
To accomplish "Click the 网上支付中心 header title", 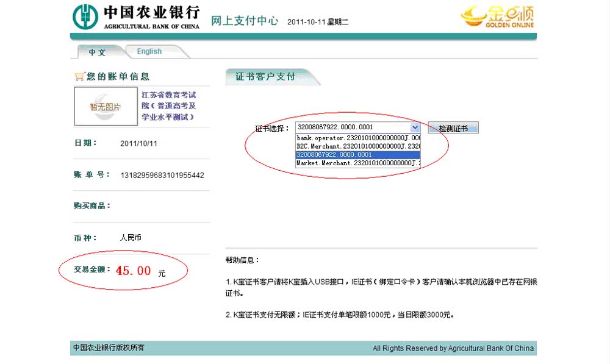I will pos(244,21).
